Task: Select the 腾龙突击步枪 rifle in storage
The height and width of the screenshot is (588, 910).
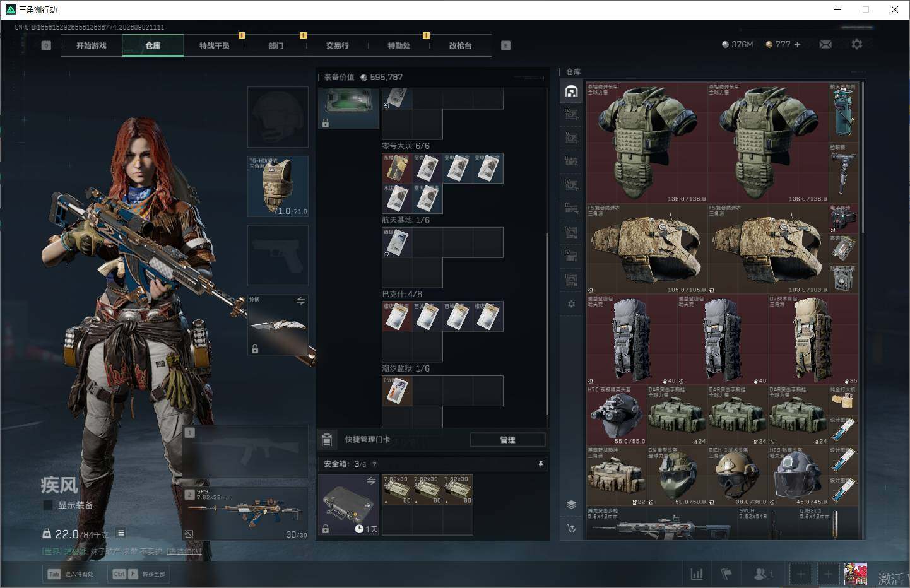Action: [x=662, y=524]
